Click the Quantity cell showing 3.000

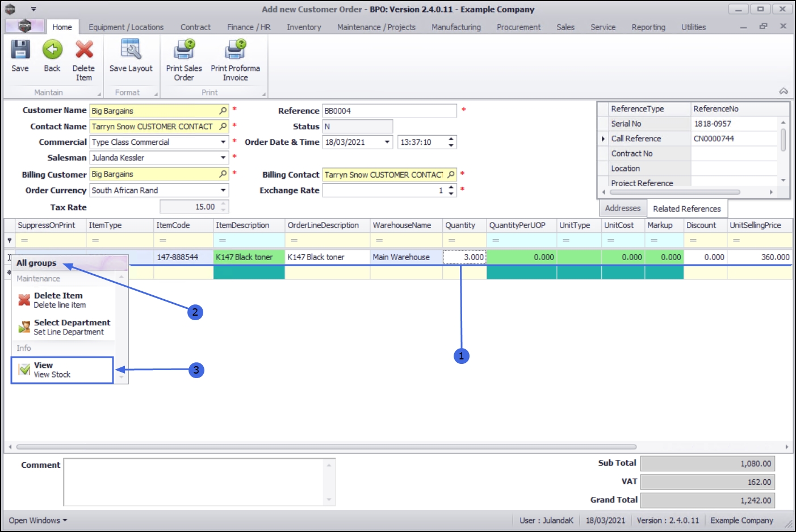click(x=464, y=257)
